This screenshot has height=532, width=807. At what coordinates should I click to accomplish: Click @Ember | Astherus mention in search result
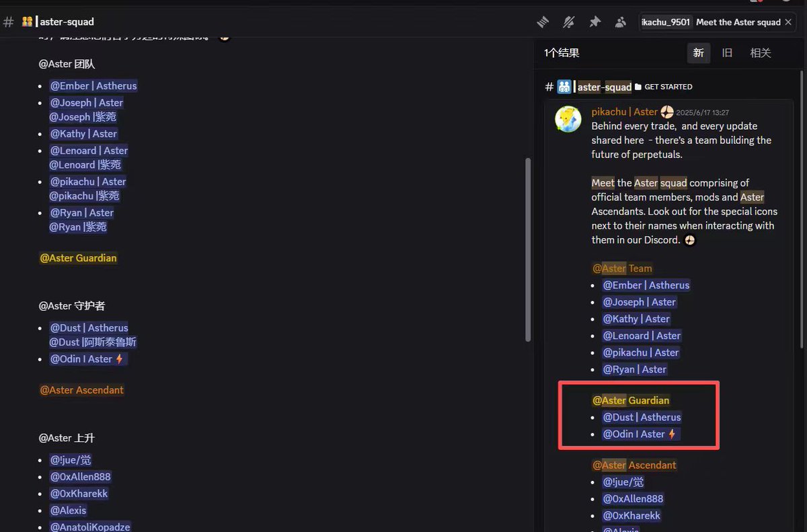[x=646, y=285]
